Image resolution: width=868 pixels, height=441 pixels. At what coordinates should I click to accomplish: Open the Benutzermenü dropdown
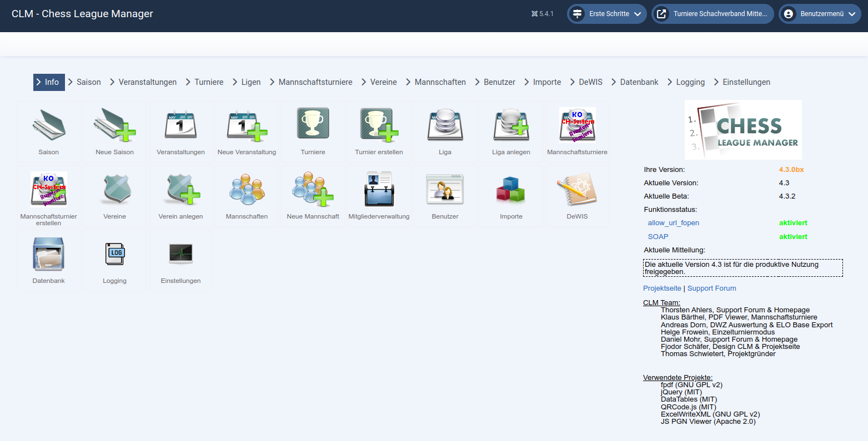[x=821, y=14]
